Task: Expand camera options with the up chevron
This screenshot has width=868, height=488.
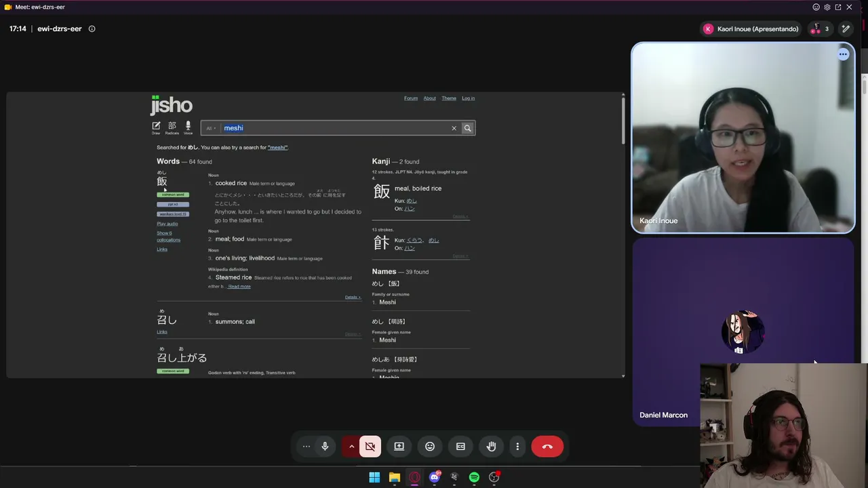Action: (351, 447)
